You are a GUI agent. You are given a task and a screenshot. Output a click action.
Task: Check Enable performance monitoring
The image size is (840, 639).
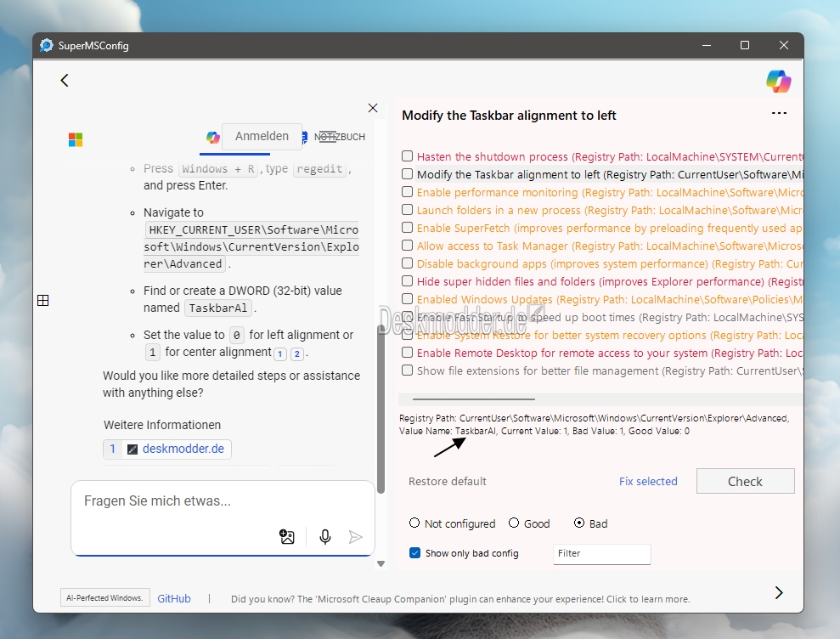click(x=407, y=192)
